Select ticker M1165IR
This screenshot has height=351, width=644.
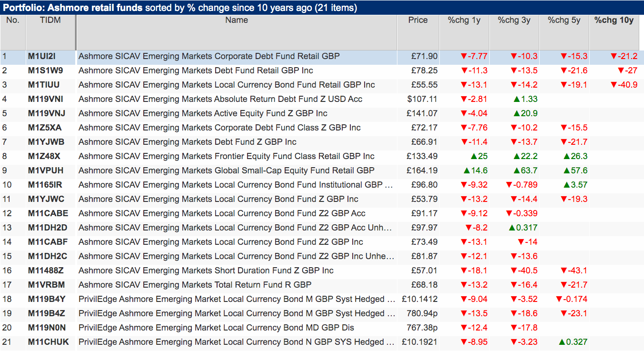[x=45, y=185]
